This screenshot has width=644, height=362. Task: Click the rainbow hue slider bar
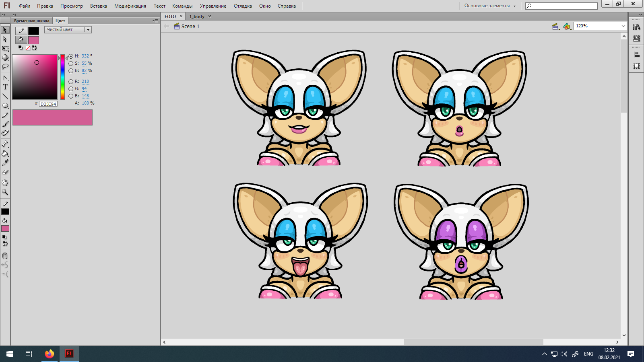pos(63,77)
